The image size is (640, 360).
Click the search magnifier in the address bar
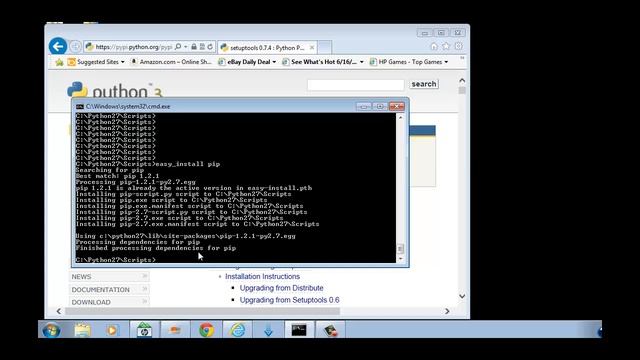[178, 47]
